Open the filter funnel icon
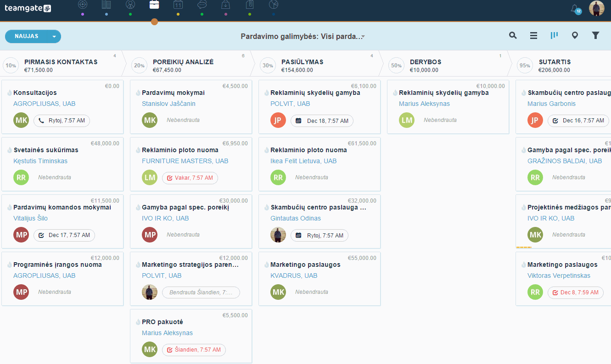The height and width of the screenshot is (364, 611). 595,35
